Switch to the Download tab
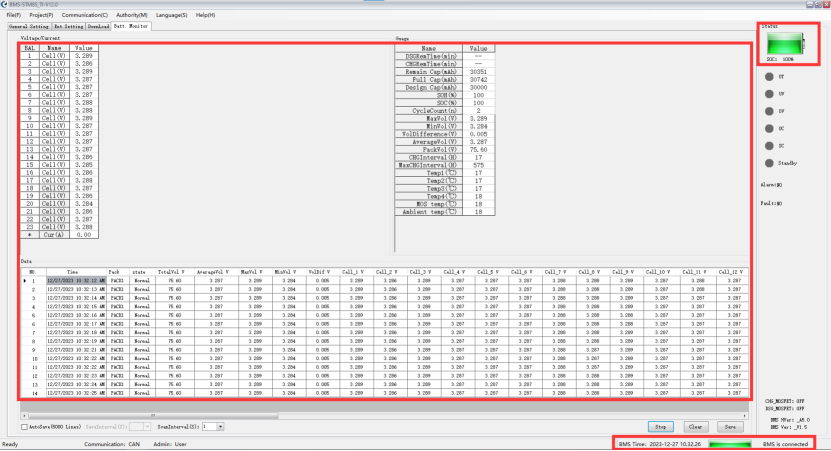The image size is (831, 451). [97, 26]
